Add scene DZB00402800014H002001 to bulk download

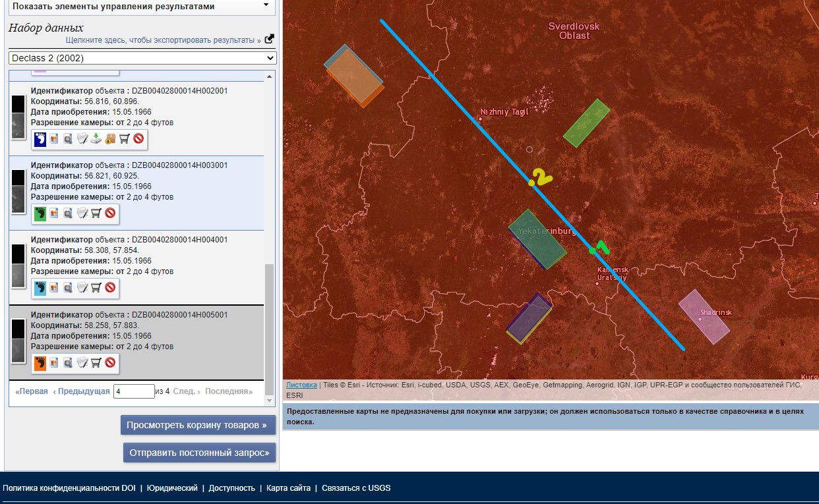coord(110,139)
